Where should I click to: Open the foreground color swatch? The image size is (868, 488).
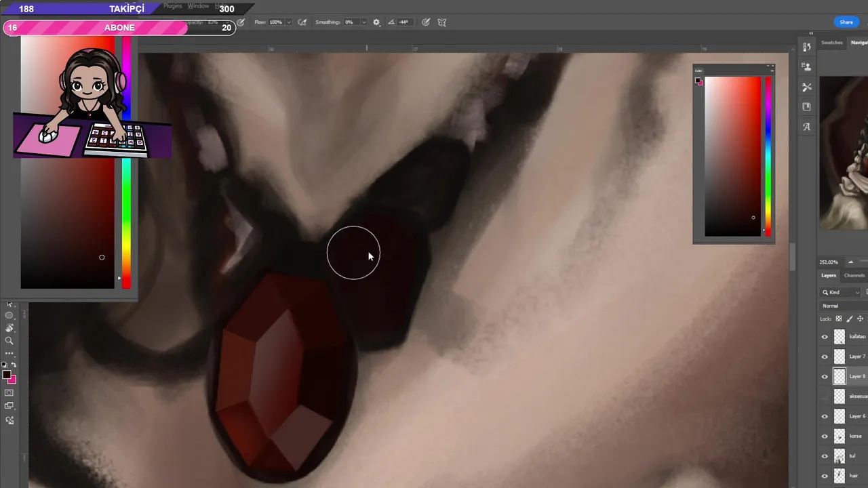6,375
